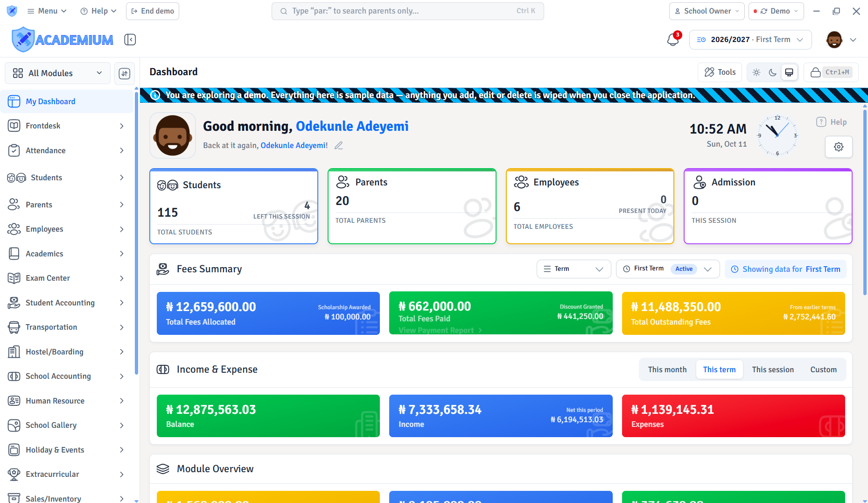Image resolution: width=868 pixels, height=503 pixels.
Task: Open View Payment Report link
Action: (440, 330)
